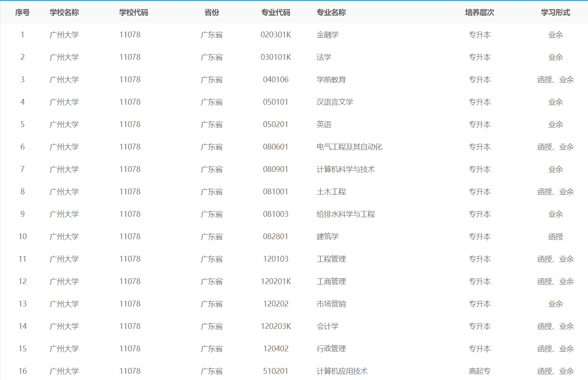This screenshot has height=380, width=588.
Task: Select the 汉语言文学 major name cell
Action: 335,102
